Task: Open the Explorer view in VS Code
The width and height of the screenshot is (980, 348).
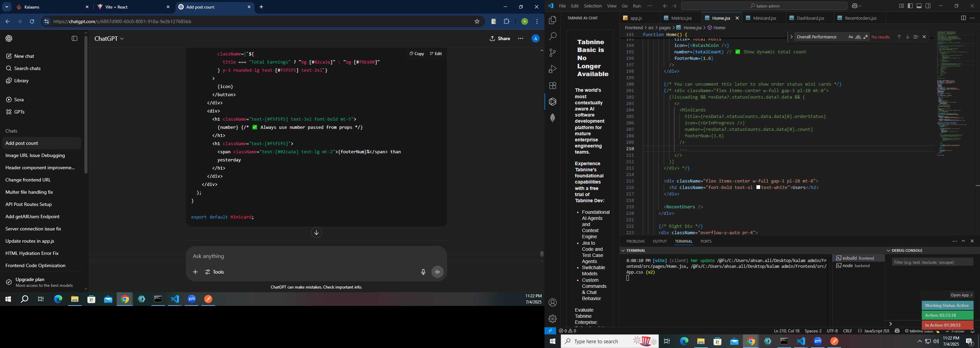Action: (553, 20)
